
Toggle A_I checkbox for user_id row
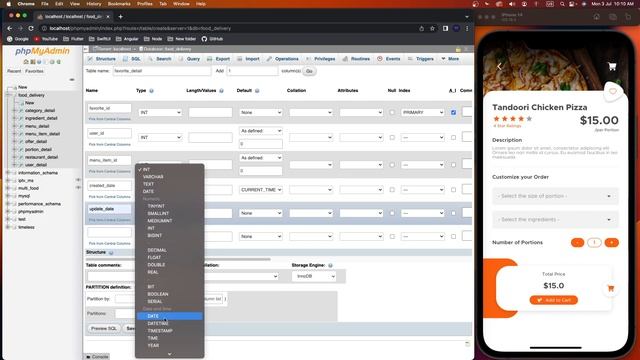(453, 138)
